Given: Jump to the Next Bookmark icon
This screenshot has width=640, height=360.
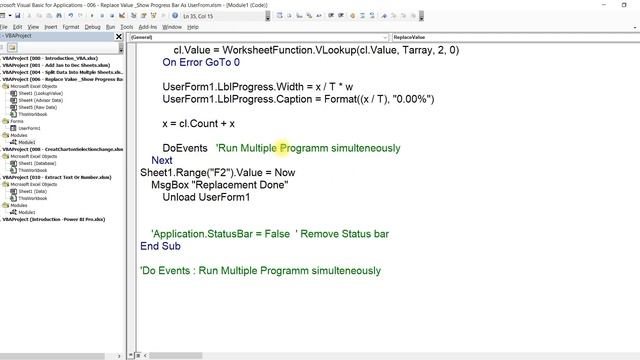Looking at the screenshot, I should 394,16.
